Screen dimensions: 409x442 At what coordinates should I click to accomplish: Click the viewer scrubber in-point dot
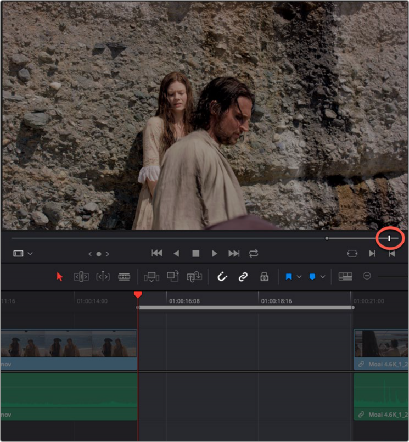[x=327, y=238]
